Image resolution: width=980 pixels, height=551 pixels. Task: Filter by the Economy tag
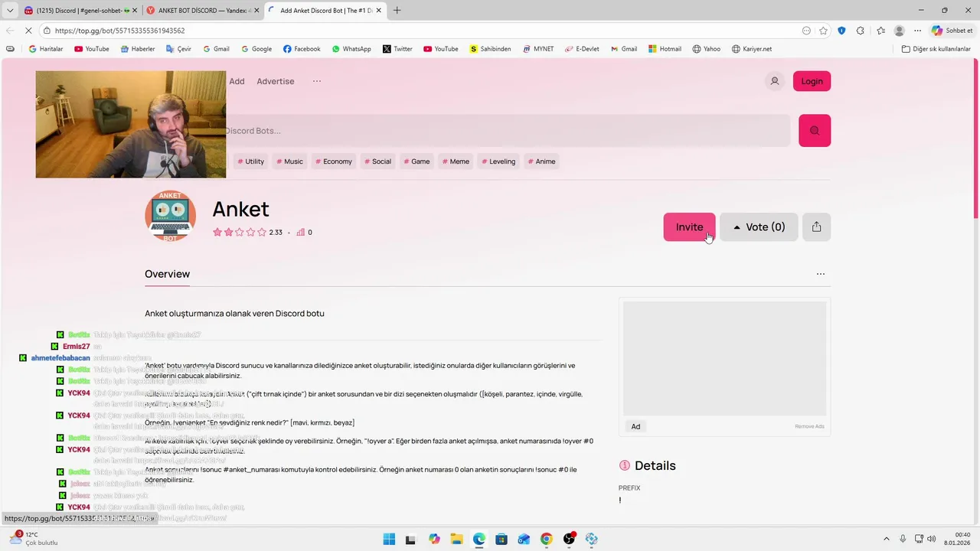pos(334,161)
